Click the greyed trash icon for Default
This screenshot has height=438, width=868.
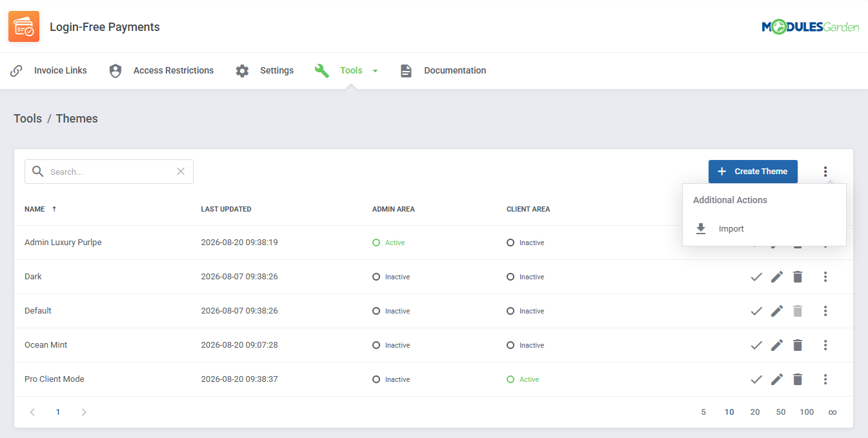point(798,311)
